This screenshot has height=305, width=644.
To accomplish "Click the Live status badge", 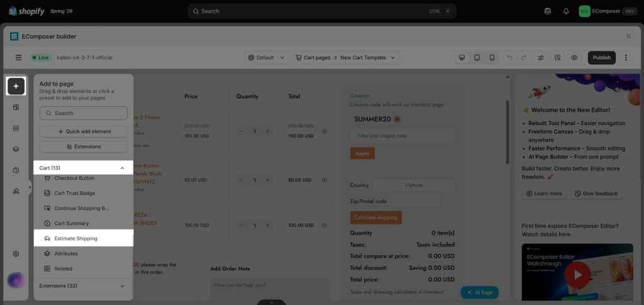I will pos(41,57).
